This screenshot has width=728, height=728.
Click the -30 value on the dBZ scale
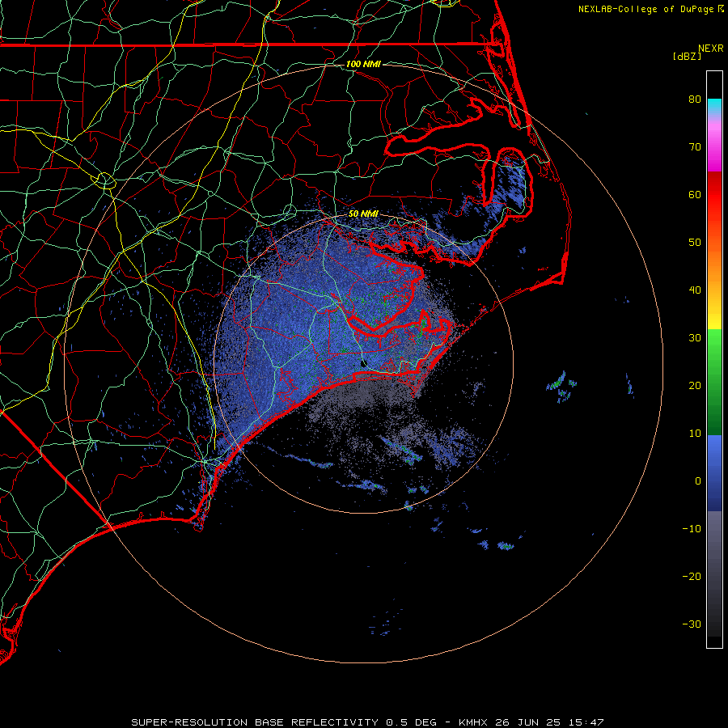[692, 624]
